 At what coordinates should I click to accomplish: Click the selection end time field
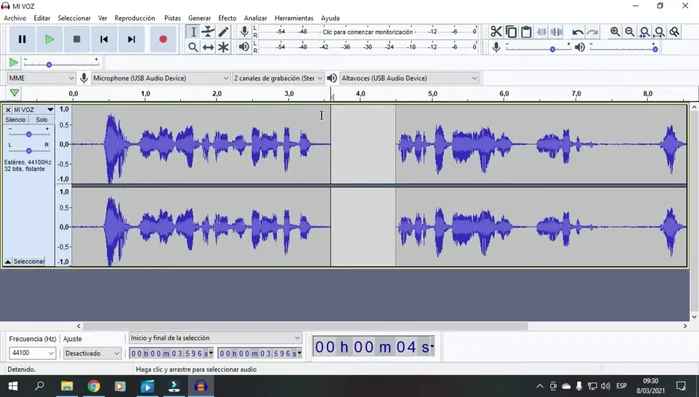(260, 353)
